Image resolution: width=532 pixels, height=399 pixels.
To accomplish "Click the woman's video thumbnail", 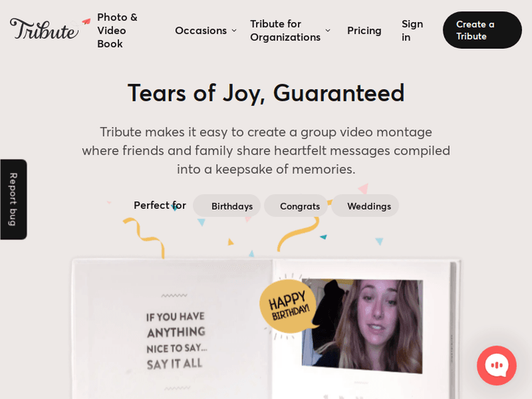I will point(362,326).
